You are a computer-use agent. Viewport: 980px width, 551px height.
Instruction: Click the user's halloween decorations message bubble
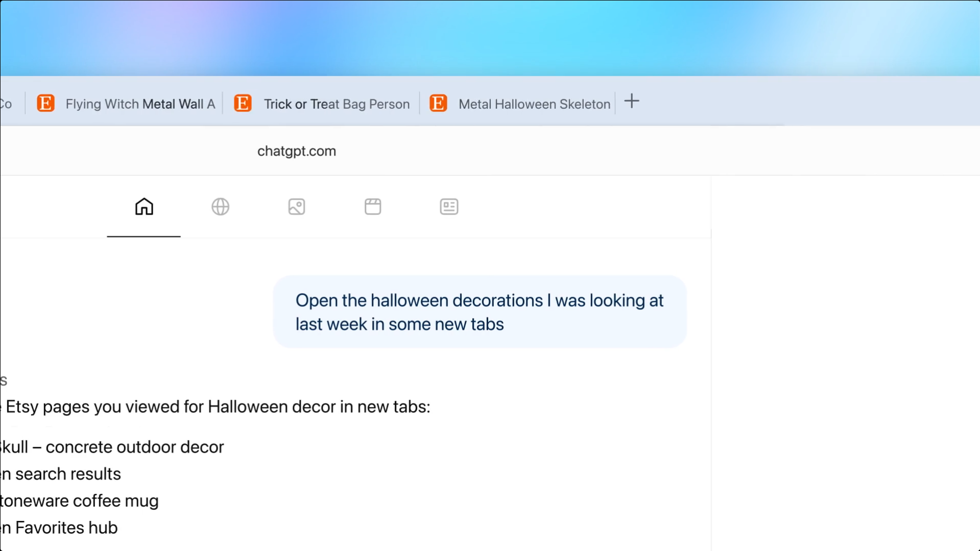pyautogui.click(x=479, y=312)
